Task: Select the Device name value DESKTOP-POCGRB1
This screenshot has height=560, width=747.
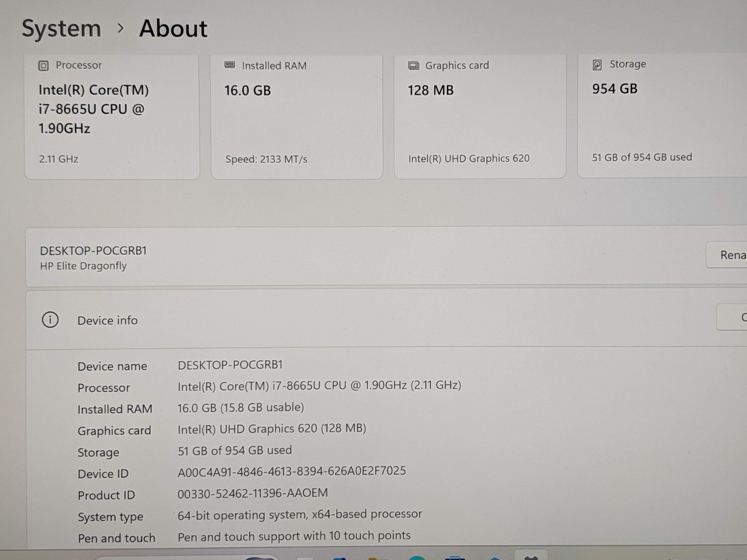Action: (230, 365)
